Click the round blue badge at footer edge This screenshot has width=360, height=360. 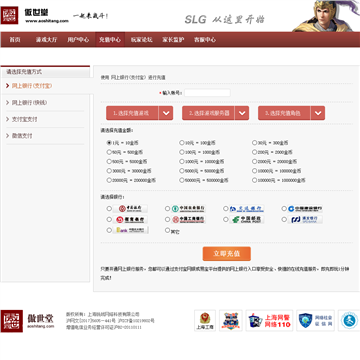click(x=349, y=321)
